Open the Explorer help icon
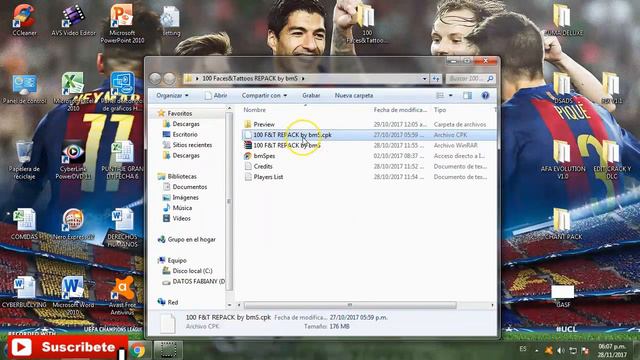This screenshot has width=640, height=360. [x=485, y=96]
